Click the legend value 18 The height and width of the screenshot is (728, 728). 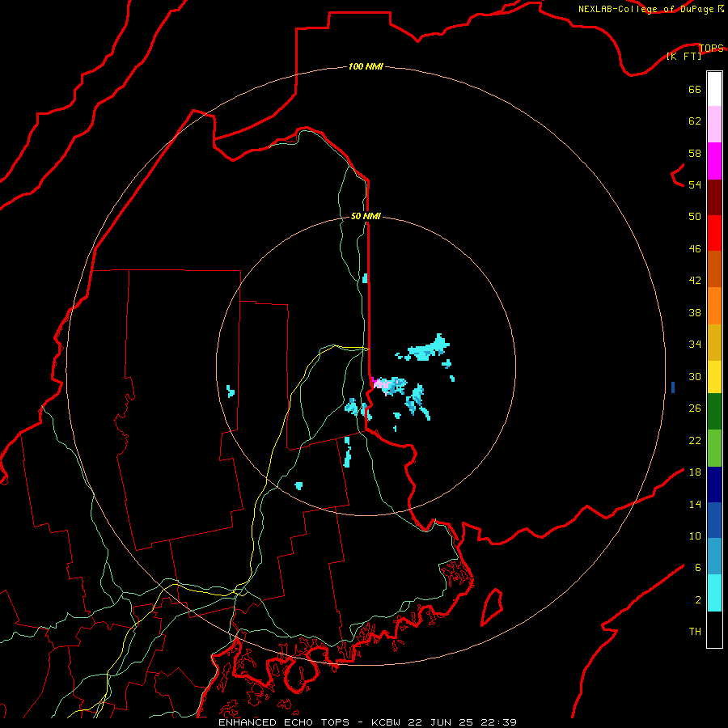pos(695,472)
